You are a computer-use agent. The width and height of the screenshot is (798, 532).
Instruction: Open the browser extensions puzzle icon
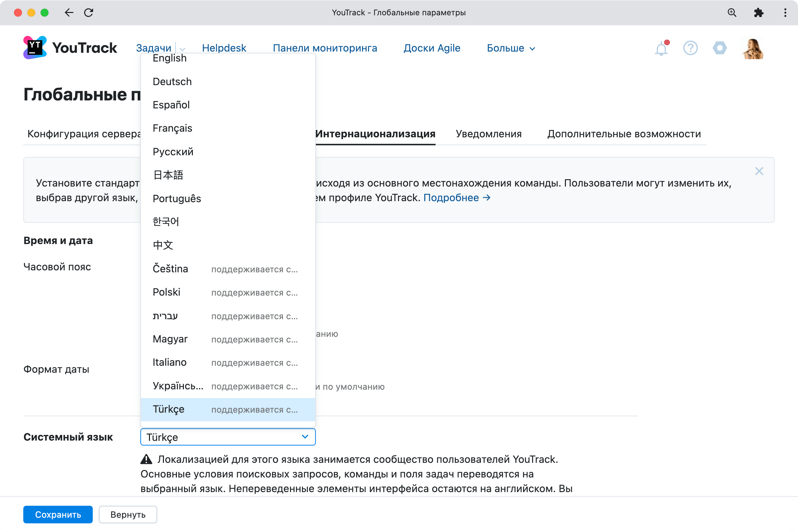tap(759, 13)
